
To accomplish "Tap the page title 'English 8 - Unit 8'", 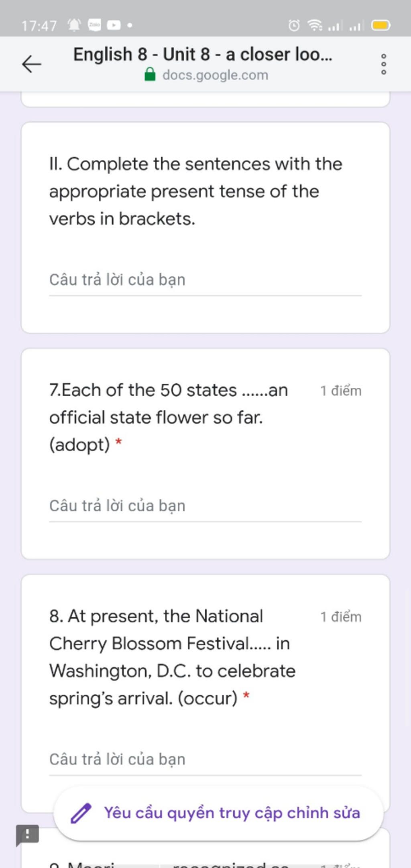I will point(203,54).
